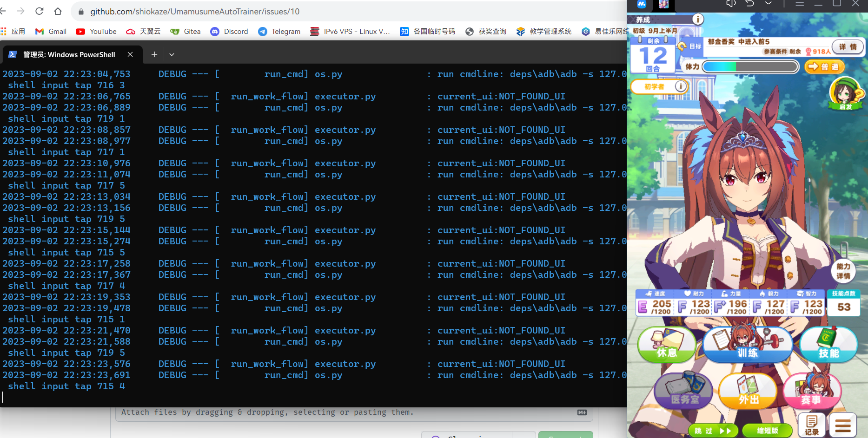Hit 跳过 to skip the scene
This screenshot has width=868, height=438.
[713, 431]
